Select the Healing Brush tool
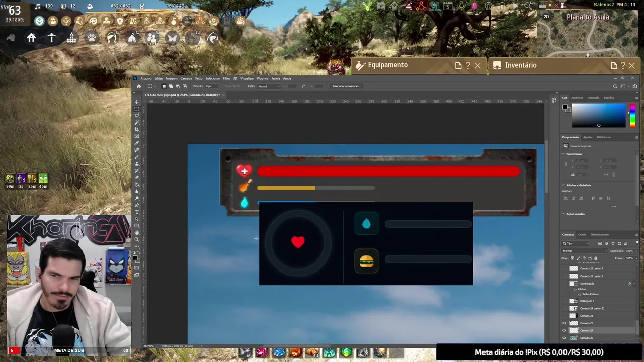Screen dimensions: 644x362 [137, 149]
